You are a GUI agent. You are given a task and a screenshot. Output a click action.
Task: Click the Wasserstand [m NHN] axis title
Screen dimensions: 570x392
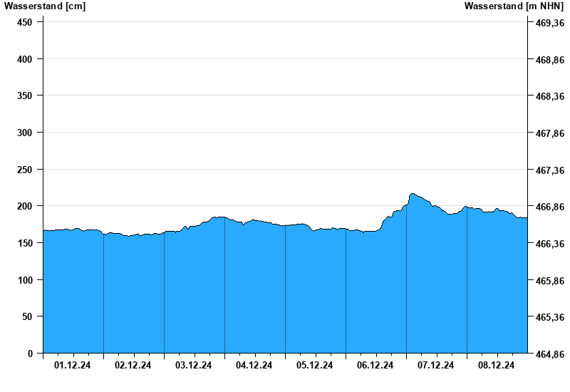(514, 6)
